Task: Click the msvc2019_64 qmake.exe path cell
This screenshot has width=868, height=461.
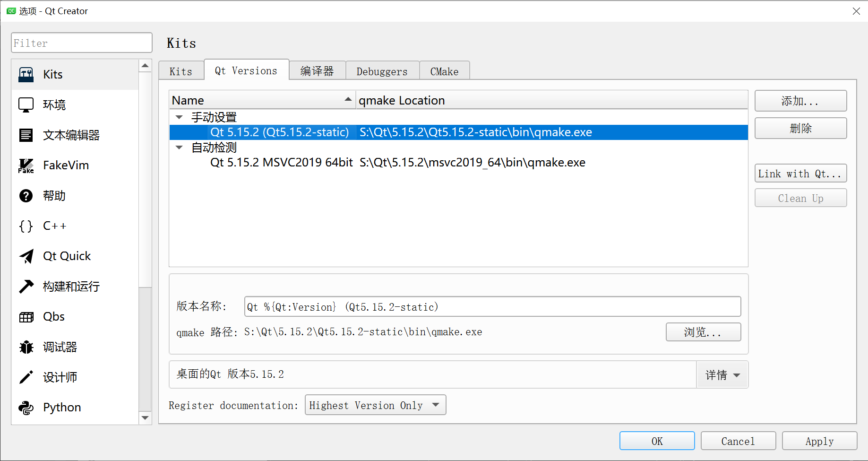Action: 473,163
